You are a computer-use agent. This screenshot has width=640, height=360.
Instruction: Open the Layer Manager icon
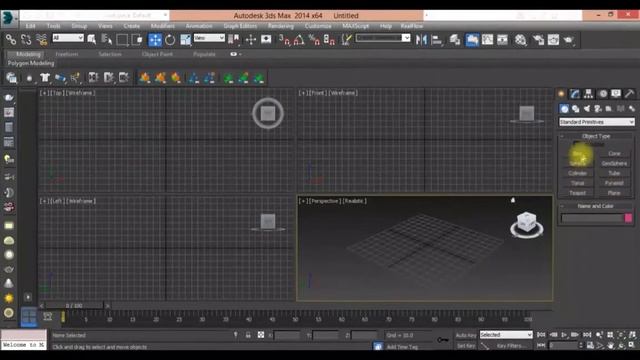pos(455,40)
